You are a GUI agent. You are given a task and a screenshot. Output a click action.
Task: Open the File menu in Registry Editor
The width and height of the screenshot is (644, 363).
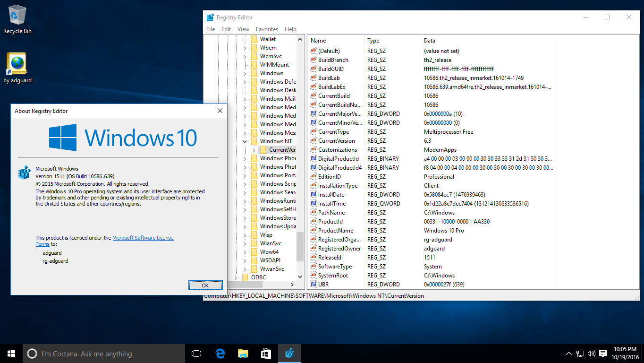click(x=211, y=29)
